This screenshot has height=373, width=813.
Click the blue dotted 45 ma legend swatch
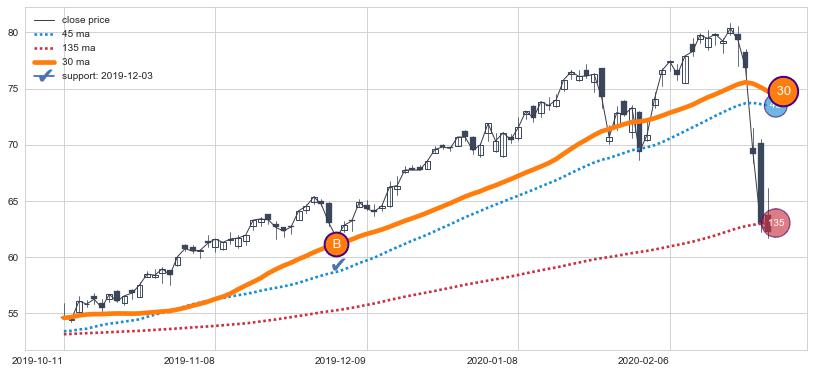pos(44,34)
